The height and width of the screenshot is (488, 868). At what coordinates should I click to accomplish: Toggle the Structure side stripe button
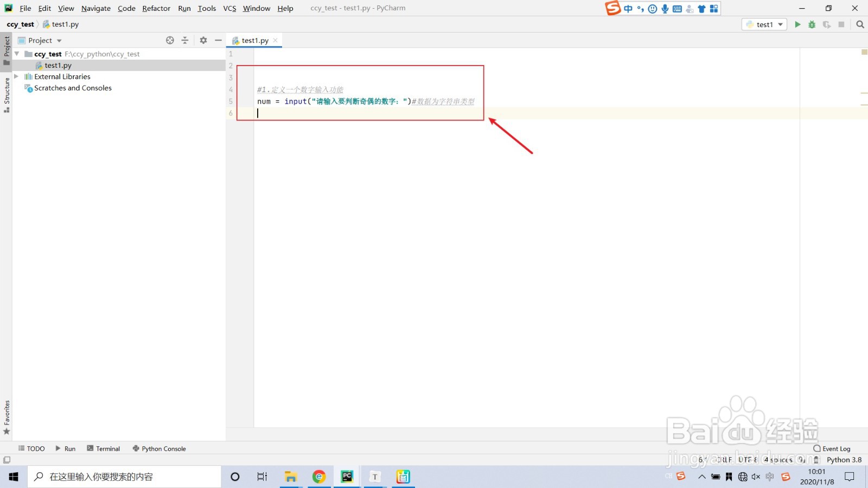coord(7,94)
